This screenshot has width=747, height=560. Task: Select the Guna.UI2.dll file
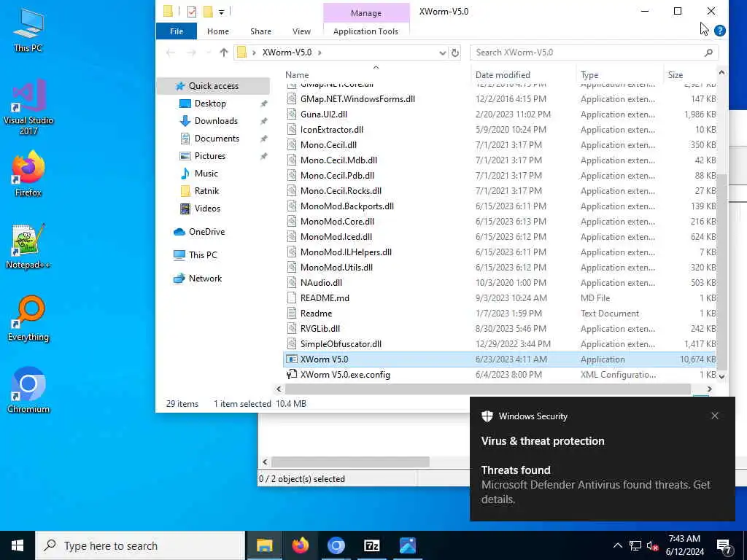point(323,114)
